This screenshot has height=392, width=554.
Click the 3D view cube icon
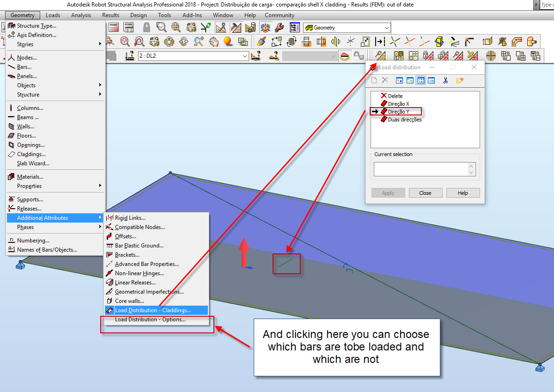coord(265,28)
